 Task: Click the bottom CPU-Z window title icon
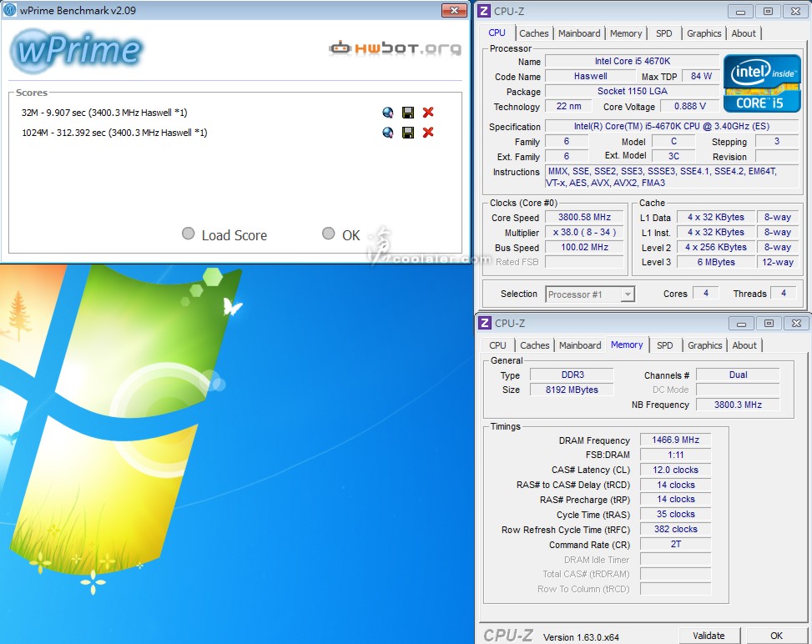pos(484,323)
